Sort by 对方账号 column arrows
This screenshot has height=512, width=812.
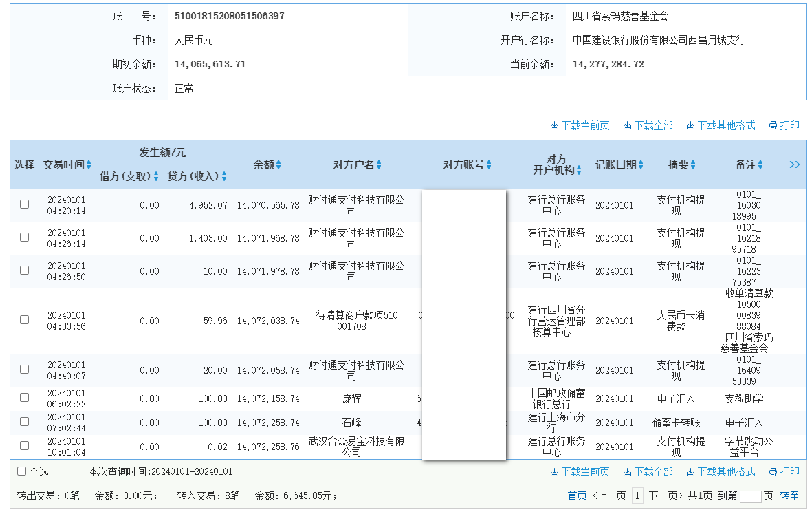point(489,164)
